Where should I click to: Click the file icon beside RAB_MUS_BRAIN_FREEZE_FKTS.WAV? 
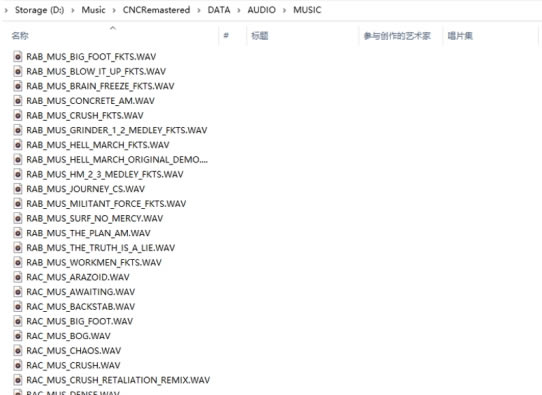coord(18,86)
